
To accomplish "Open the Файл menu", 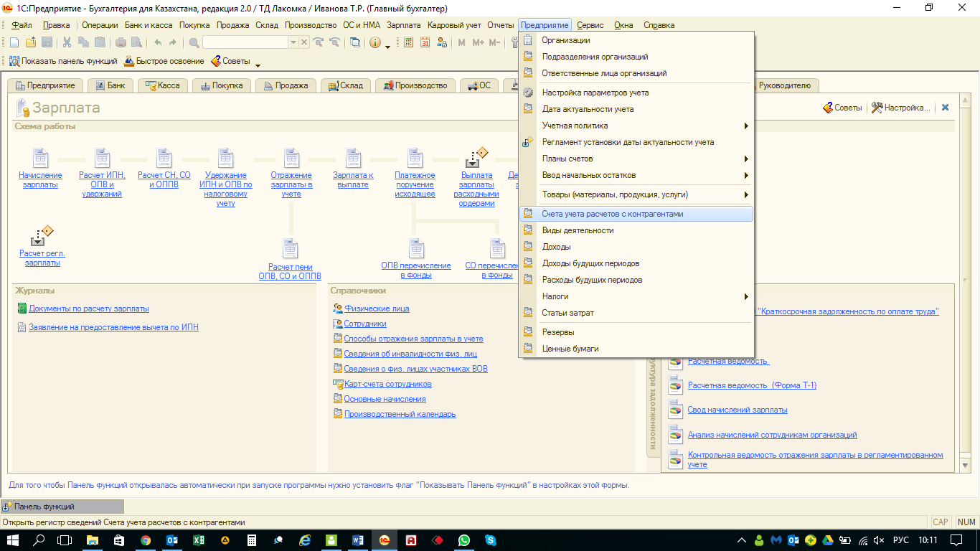I will click(x=22, y=25).
